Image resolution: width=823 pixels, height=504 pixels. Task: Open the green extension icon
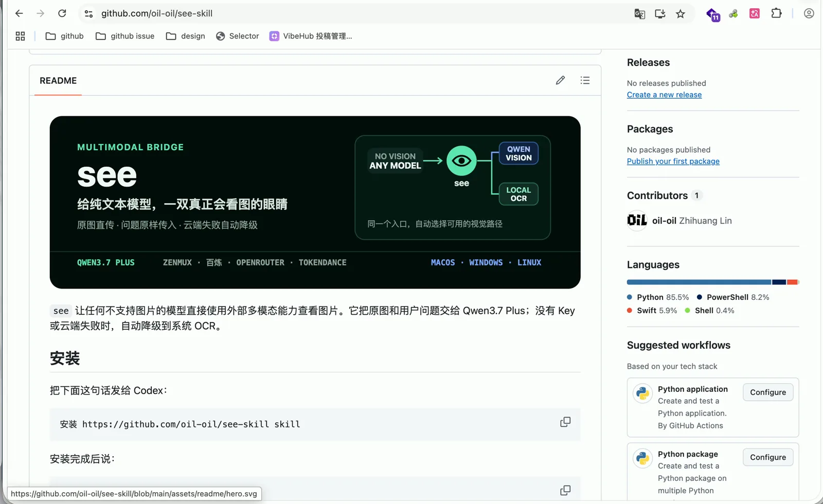click(733, 14)
